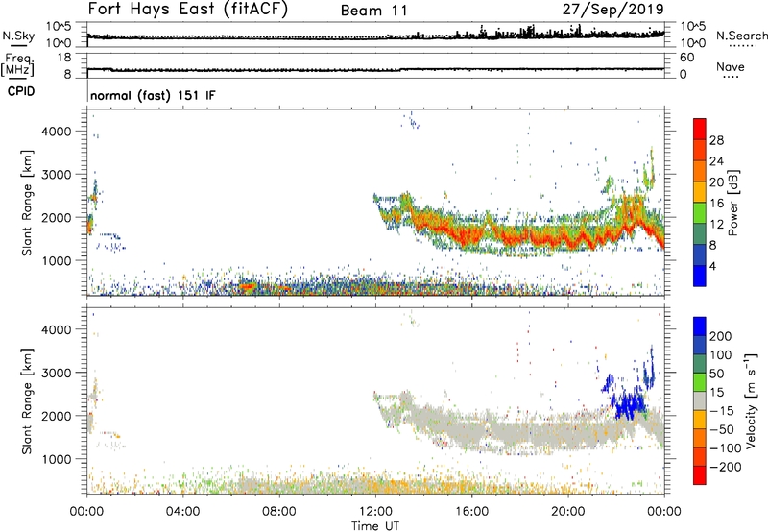
Task: Click the '-15' velocity scale value
Action: (x=722, y=411)
